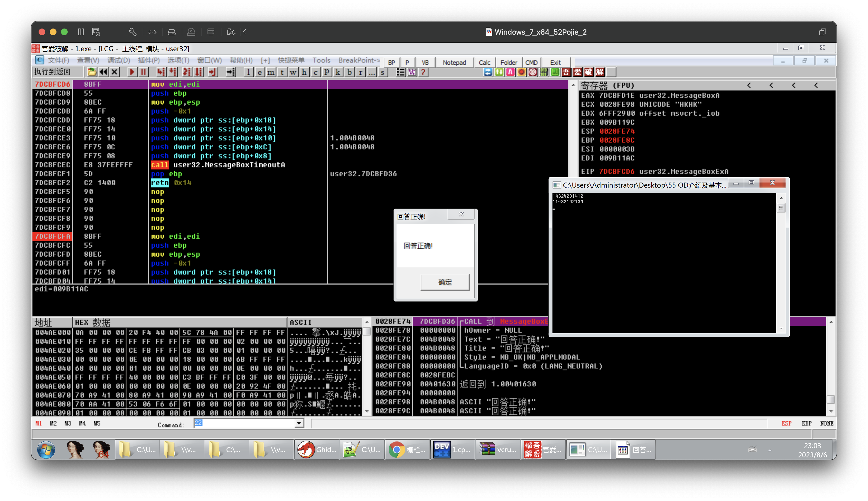Click the green 010101 binary plugin icon
The width and height of the screenshot is (868, 501).
click(x=544, y=72)
